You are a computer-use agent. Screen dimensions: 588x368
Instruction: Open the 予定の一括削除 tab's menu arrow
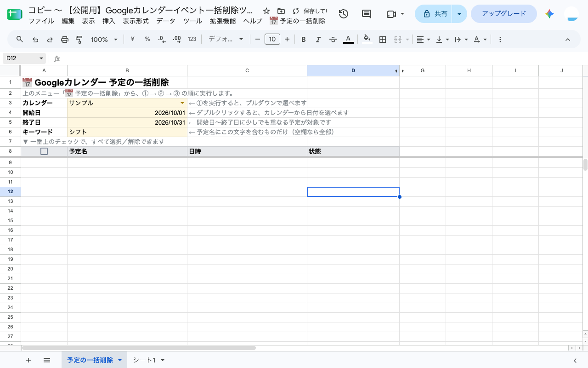click(120, 360)
